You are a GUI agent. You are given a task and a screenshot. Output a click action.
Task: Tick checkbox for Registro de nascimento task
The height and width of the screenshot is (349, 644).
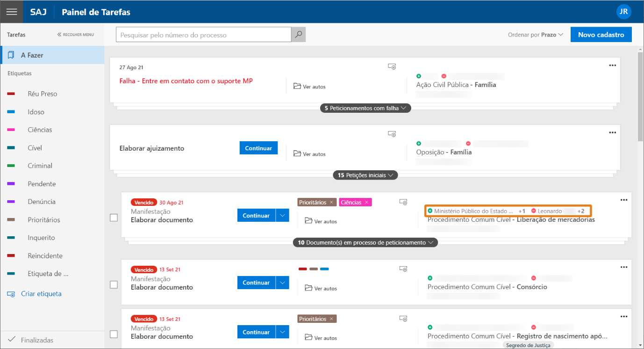click(114, 334)
